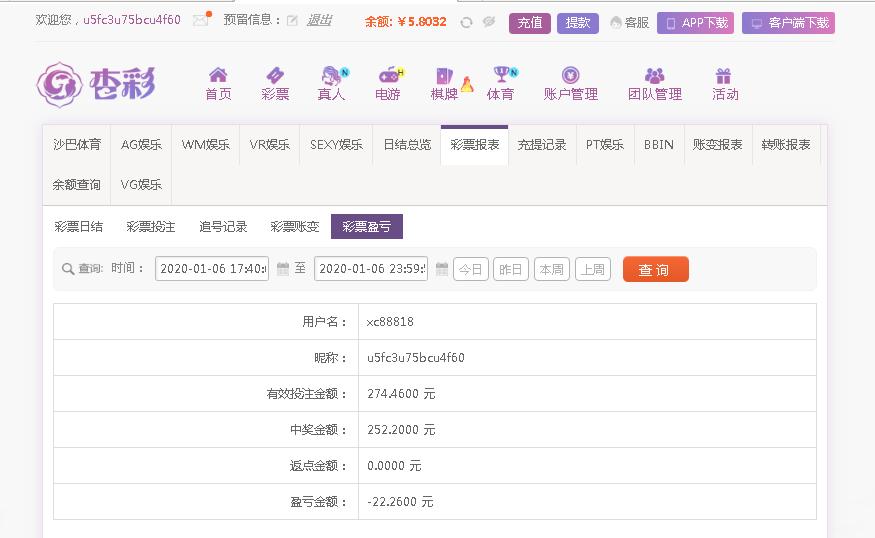This screenshot has height=538, width=875.
Task: Open 彩票账变 sub-tab
Action: (295, 227)
